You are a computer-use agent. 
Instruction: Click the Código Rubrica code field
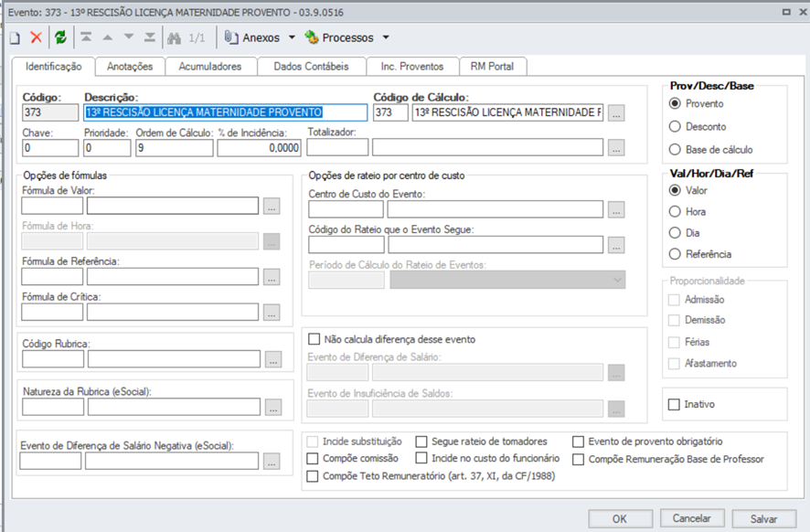(53, 359)
